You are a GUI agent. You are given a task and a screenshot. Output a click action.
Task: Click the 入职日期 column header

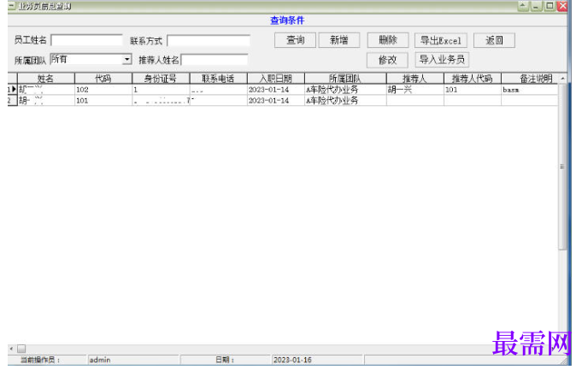pos(275,79)
